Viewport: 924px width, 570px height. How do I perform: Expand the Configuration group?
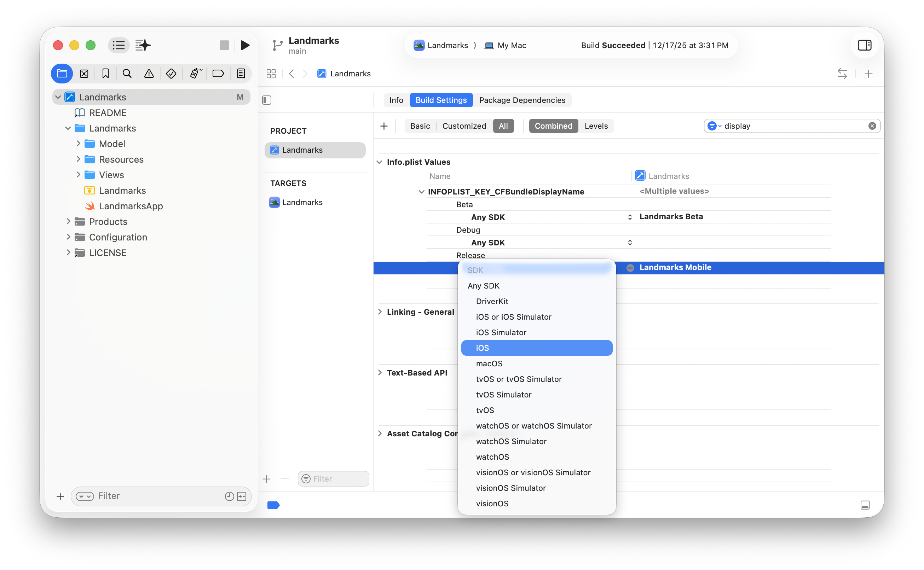(x=68, y=237)
